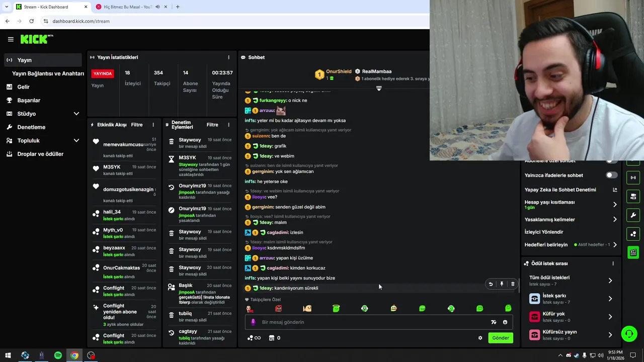644x362 pixels.
Task: Open the wrench tool sidebar widget
Action: 633,215
